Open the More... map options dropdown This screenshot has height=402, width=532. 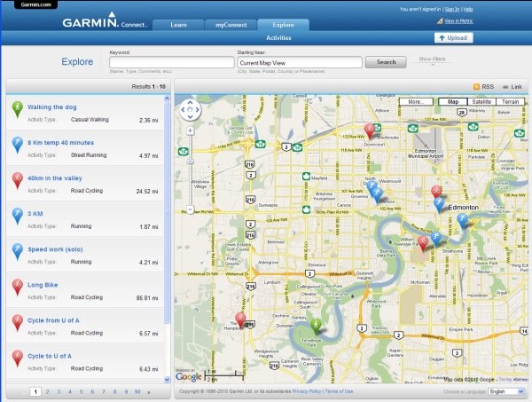417,101
